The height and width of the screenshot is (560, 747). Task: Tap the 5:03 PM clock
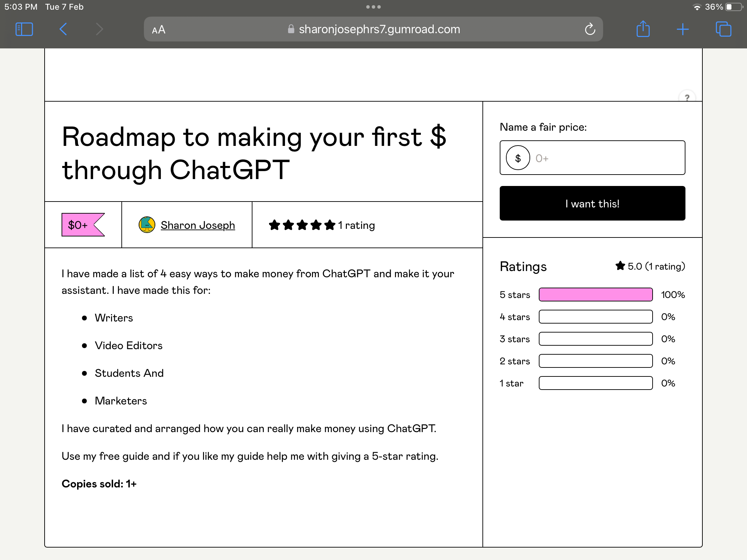pos(21,7)
